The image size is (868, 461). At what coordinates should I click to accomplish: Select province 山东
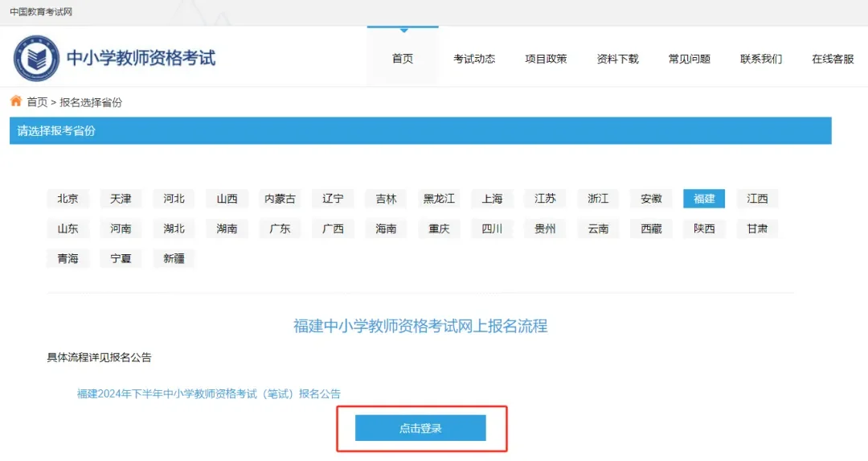[x=68, y=228]
